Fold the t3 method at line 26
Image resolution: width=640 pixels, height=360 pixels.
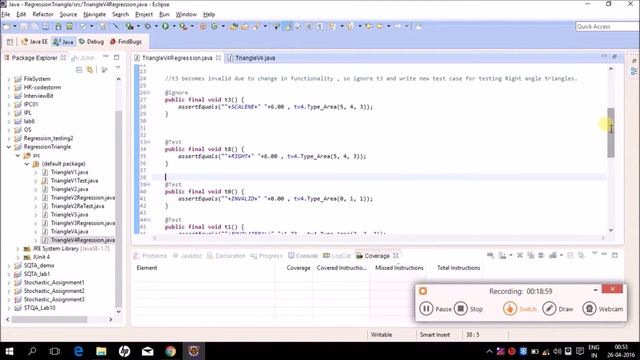149,93
